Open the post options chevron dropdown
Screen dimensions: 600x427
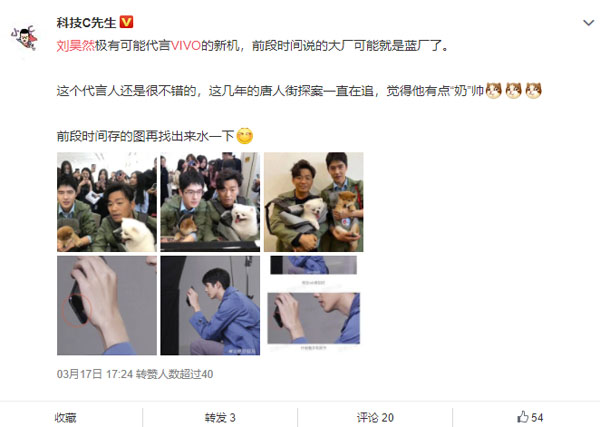pos(588,23)
